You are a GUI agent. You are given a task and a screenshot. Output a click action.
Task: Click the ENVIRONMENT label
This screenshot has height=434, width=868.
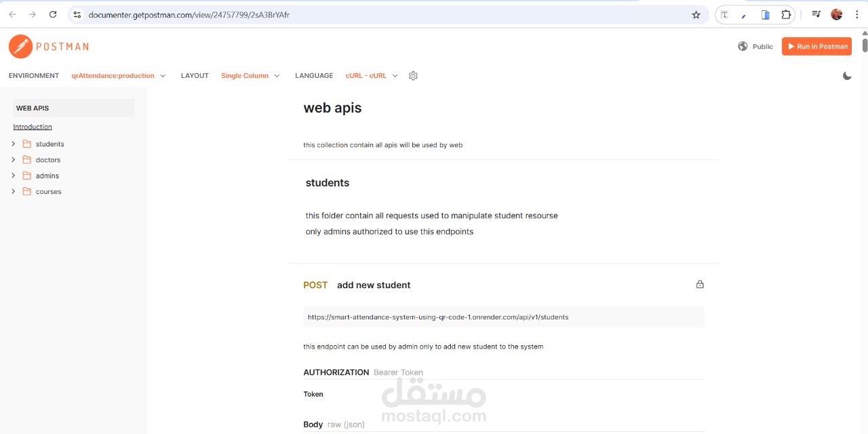[x=34, y=76]
